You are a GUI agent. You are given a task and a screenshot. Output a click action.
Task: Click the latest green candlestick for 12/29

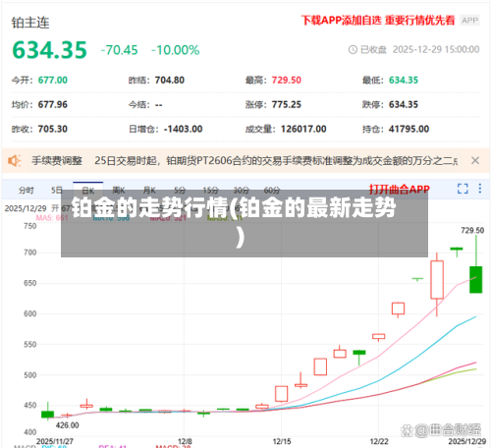pos(476,279)
